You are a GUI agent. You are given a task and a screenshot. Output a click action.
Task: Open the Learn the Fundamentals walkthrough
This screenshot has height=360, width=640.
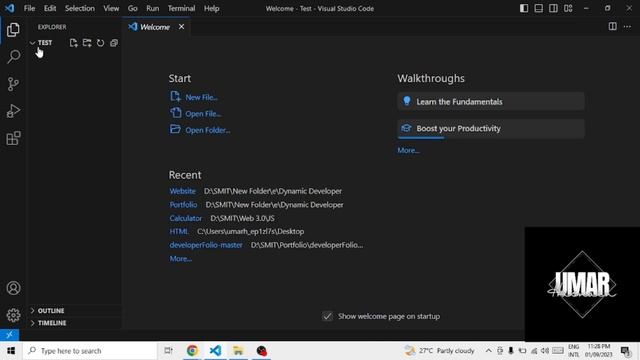(491, 102)
